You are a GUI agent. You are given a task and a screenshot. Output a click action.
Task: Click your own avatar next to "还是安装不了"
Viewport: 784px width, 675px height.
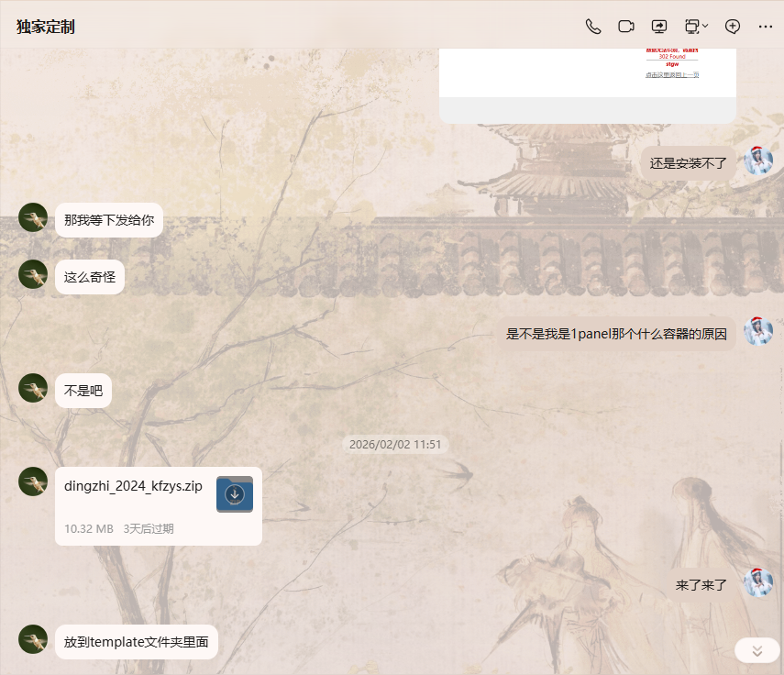(758, 161)
